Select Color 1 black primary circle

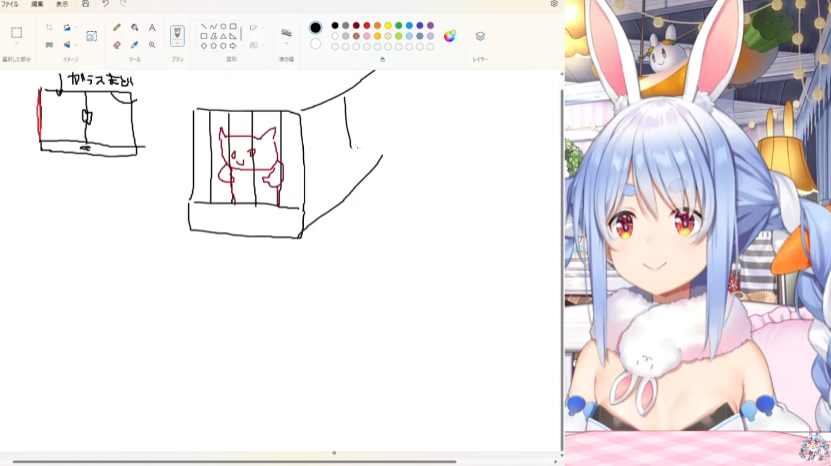pyautogui.click(x=315, y=28)
